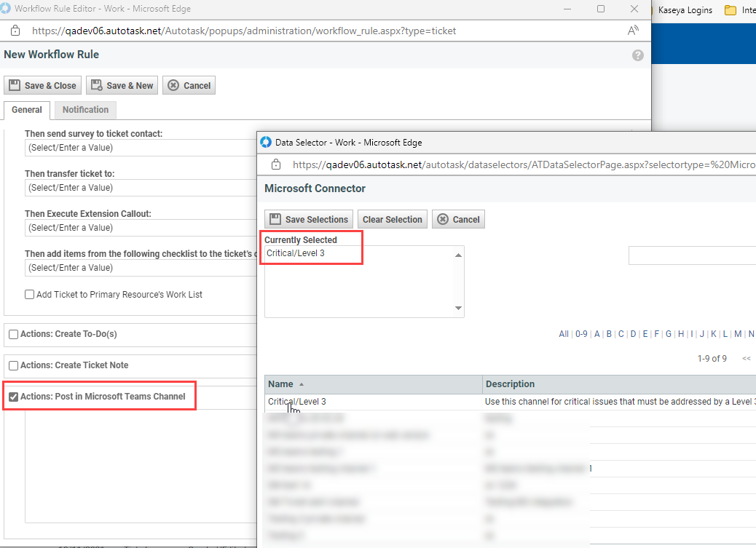The width and height of the screenshot is (756, 548).
Task: Click the Save & New button
Action: [x=122, y=85]
